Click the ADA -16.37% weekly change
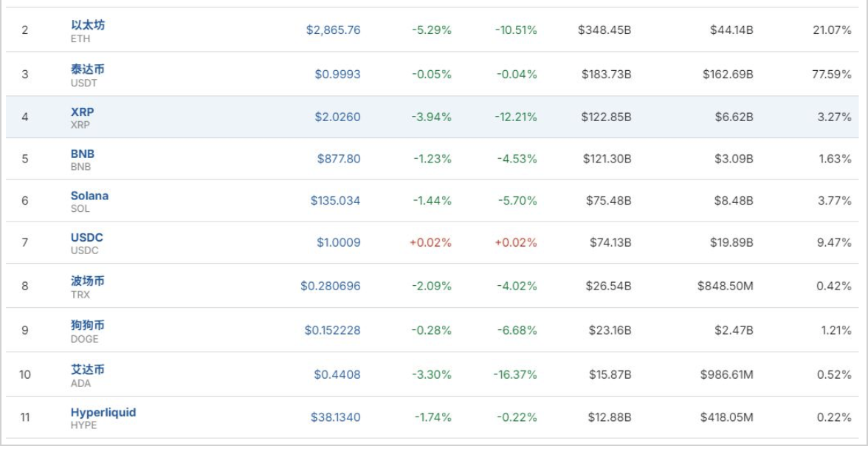This screenshot has height=449, width=868. tap(515, 374)
